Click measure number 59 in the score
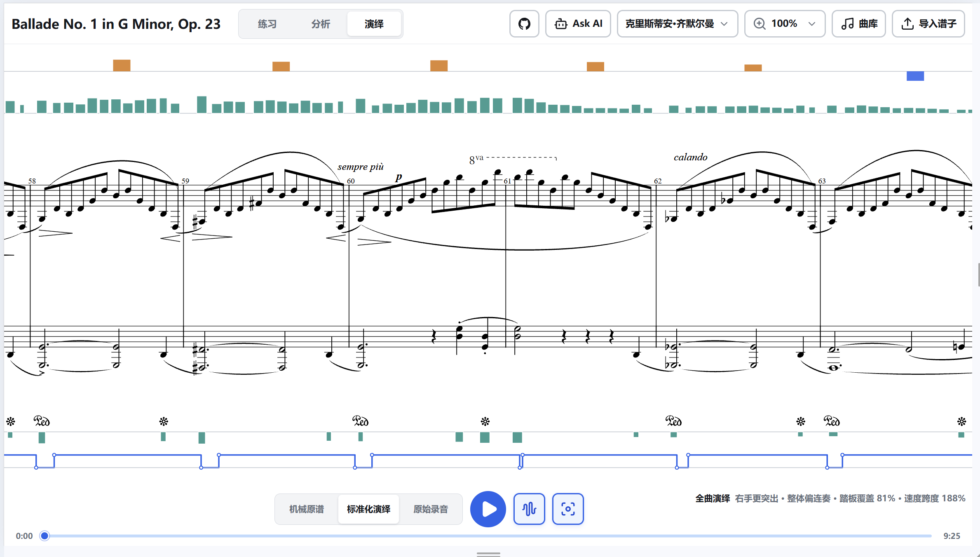Viewport: 980px width, 557px height. 185,181
